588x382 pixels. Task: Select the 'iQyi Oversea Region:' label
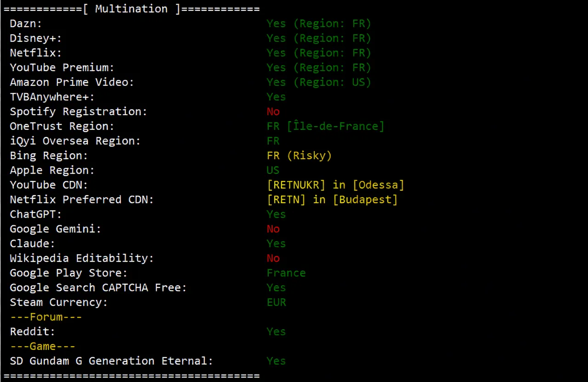tap(75, 141)
